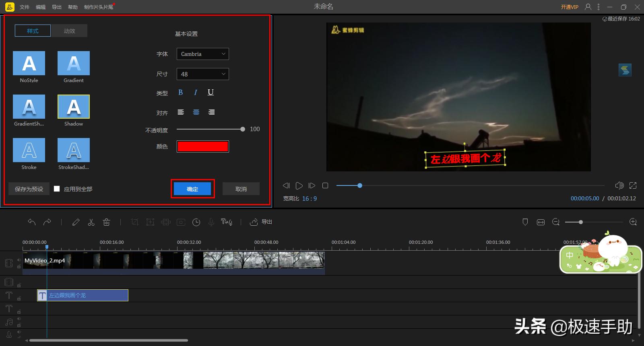The image size is (644, 346).
Task: Click the zoom-in timeline magnifier
Action: [633, 222]
